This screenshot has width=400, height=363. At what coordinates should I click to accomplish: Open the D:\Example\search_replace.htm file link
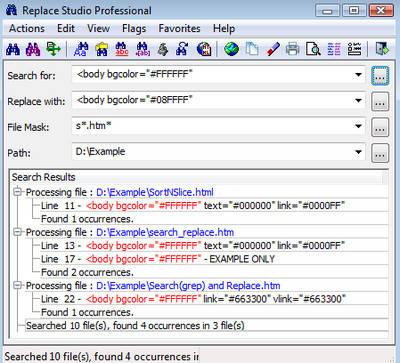(165, 232)
